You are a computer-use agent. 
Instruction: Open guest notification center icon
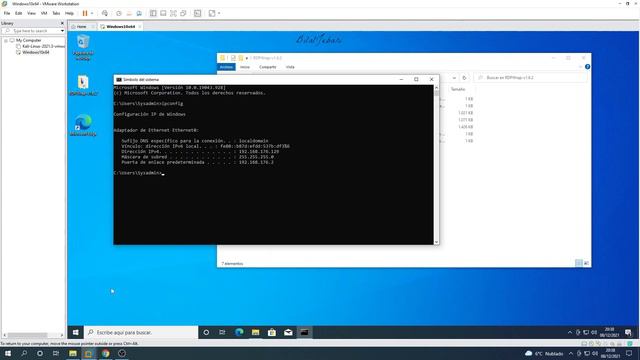coord(628,333)
